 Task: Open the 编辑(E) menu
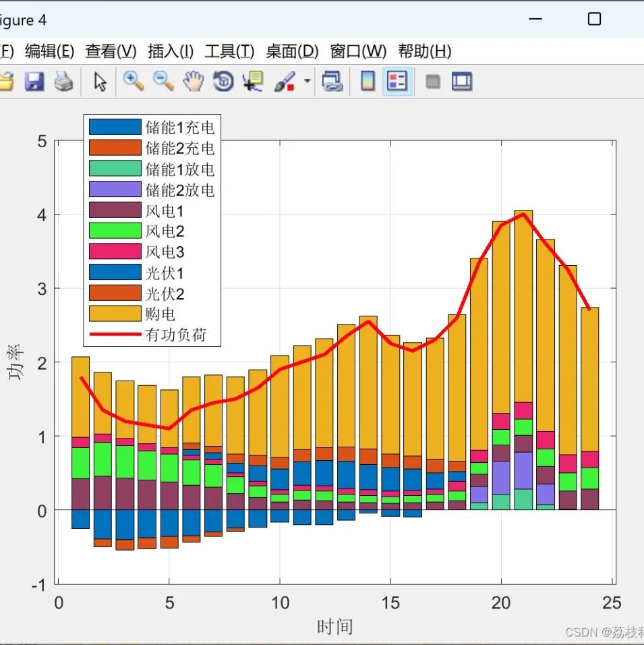pos(50,51)
